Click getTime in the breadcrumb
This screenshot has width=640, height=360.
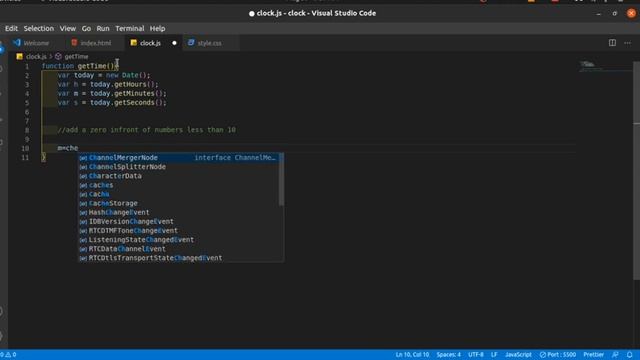point(76,56)
